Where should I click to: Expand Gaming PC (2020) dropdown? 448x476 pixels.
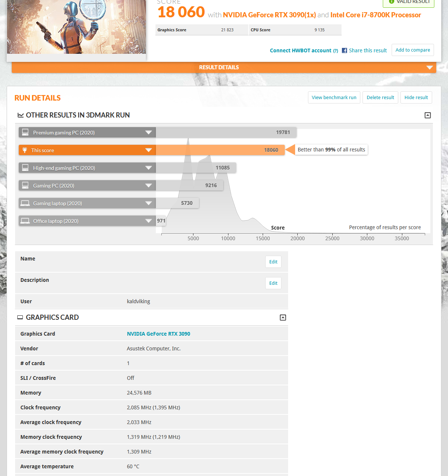[x=148, y=186]
